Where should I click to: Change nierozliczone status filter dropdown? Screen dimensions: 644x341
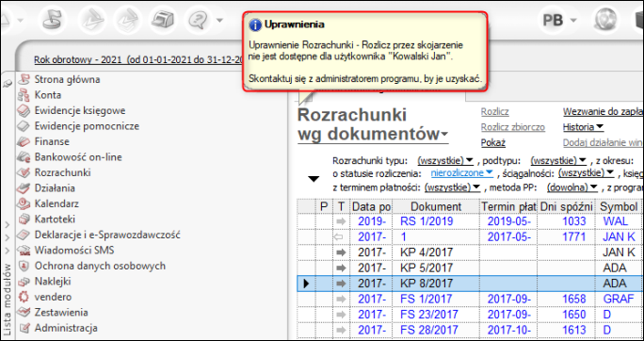(x=461, y=173)
